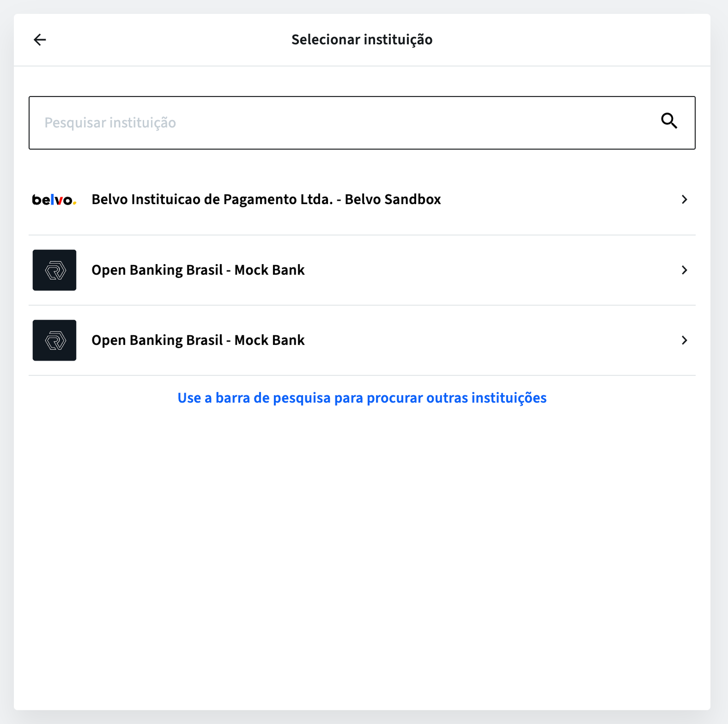The height and width of the screenshot is (724, 728).
Task: Click the first Open Banking Brasil Mock Bank logo
Action: (x=55, y=270)
